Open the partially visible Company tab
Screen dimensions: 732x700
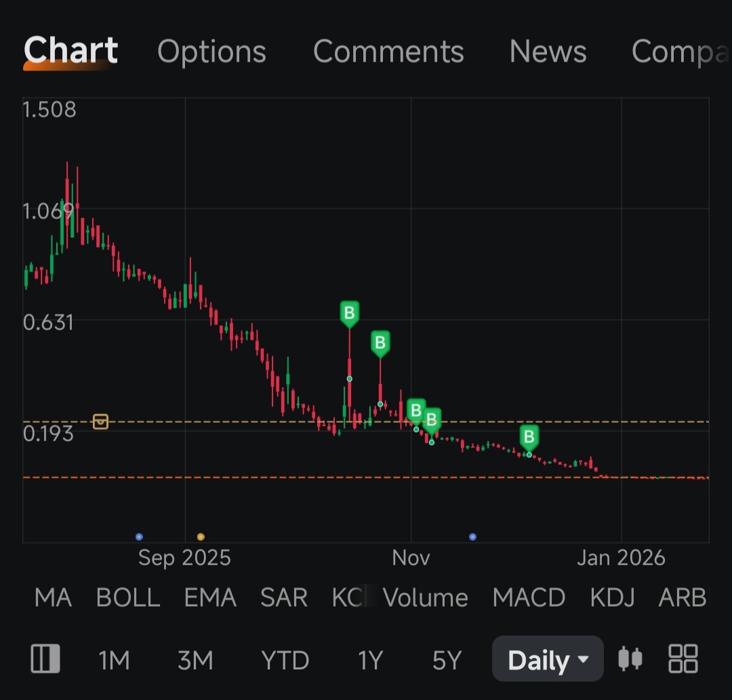point(680,52)
